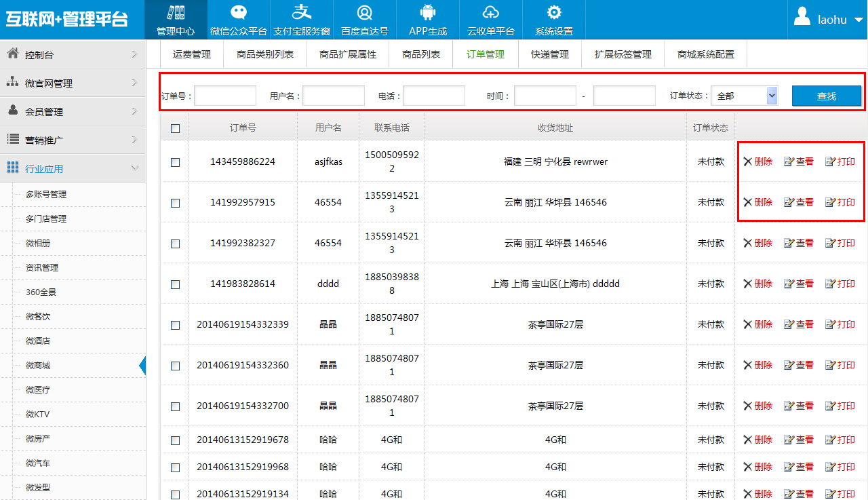View order 143459886224 details
This screenshot has width=868, height=500.
click(x=799, y=161)
